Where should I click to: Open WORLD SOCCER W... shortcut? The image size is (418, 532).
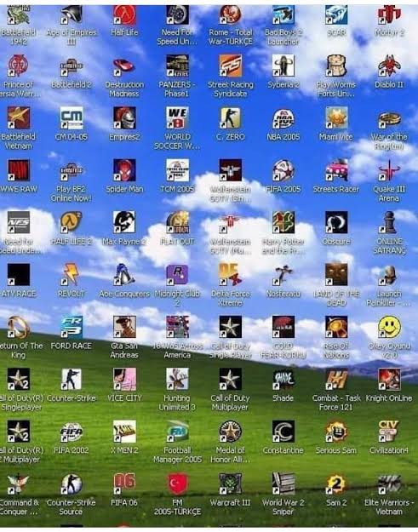(177, 118)
